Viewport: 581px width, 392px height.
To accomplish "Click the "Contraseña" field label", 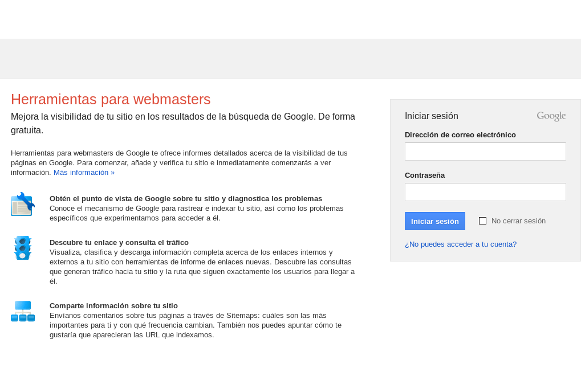I will click(425, 175).
